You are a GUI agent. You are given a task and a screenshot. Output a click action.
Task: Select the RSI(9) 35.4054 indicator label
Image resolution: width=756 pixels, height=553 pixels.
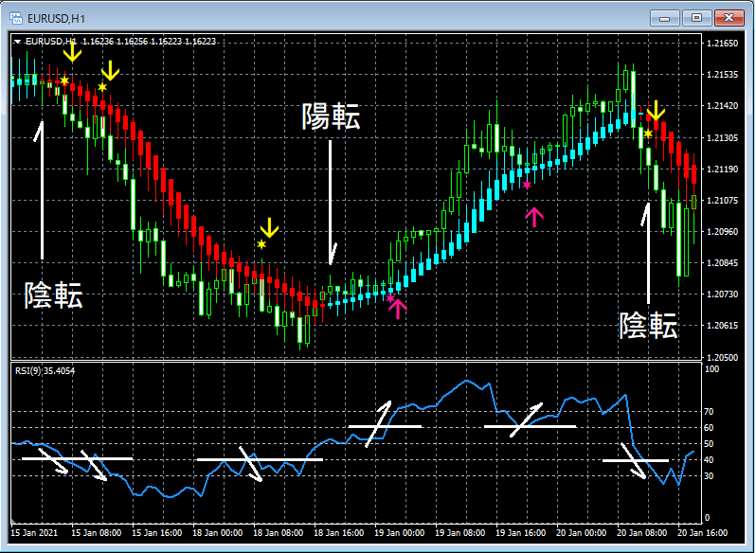coord(45,371)
